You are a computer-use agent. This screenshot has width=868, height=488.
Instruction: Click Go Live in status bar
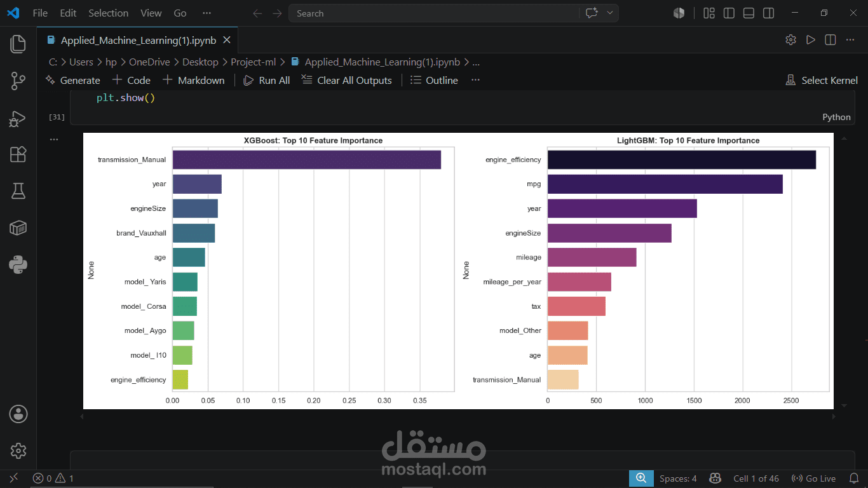[813, 478]
